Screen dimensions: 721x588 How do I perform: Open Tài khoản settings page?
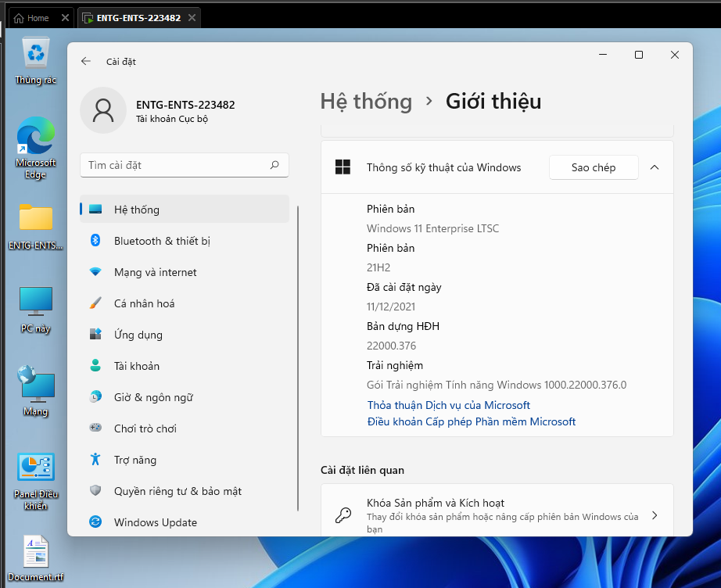pyautogui.click(x=185, y=365)
